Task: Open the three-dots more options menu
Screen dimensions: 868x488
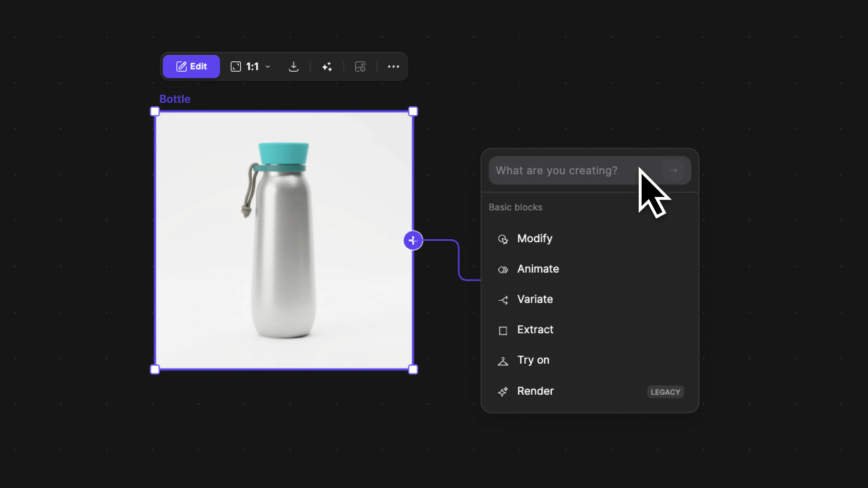Action: pos(393,67)
